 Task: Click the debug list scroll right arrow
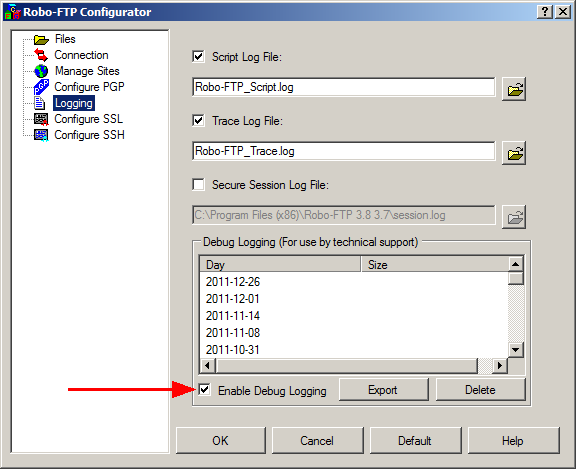[x=500, y=365]
